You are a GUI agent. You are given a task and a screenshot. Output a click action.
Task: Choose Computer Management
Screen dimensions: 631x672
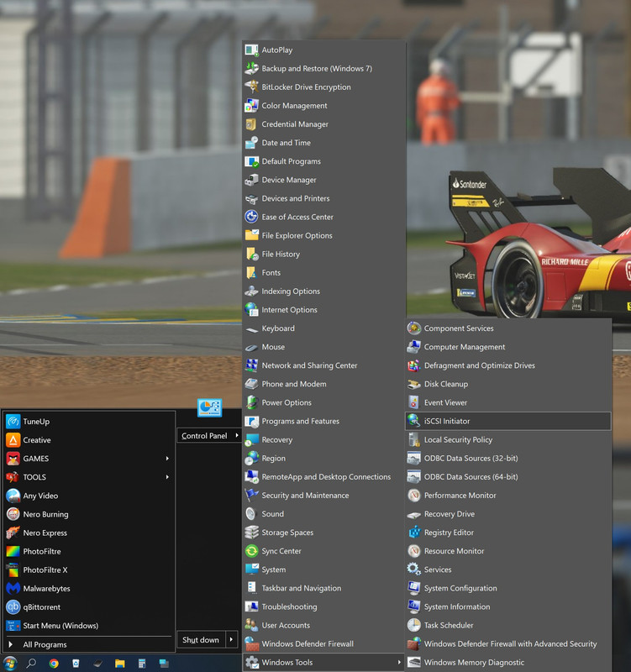pyautogui.click(x=508, y=347)
